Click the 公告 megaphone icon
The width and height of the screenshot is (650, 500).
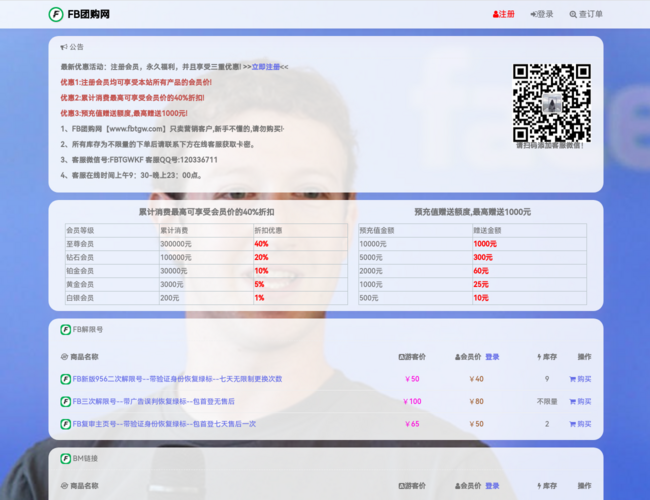pyautogui.click(x=64, y=47)
